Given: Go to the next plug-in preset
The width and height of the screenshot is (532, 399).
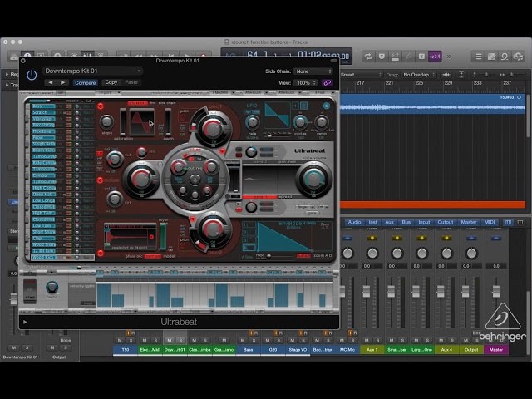Looking at the screenshot, I should (x=63, y=82).
